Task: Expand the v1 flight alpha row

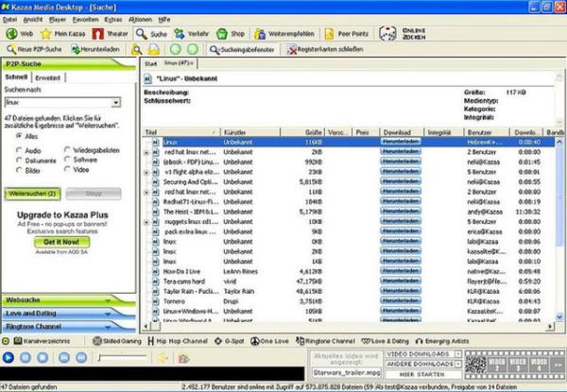Action: (x=146, y=172)
